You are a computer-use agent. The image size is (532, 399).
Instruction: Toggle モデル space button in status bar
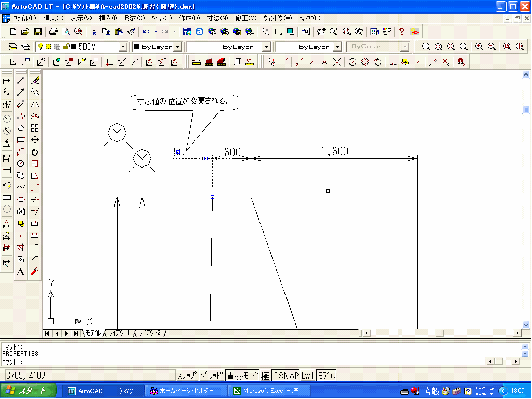pyautogui.click(x=327, y=375)
